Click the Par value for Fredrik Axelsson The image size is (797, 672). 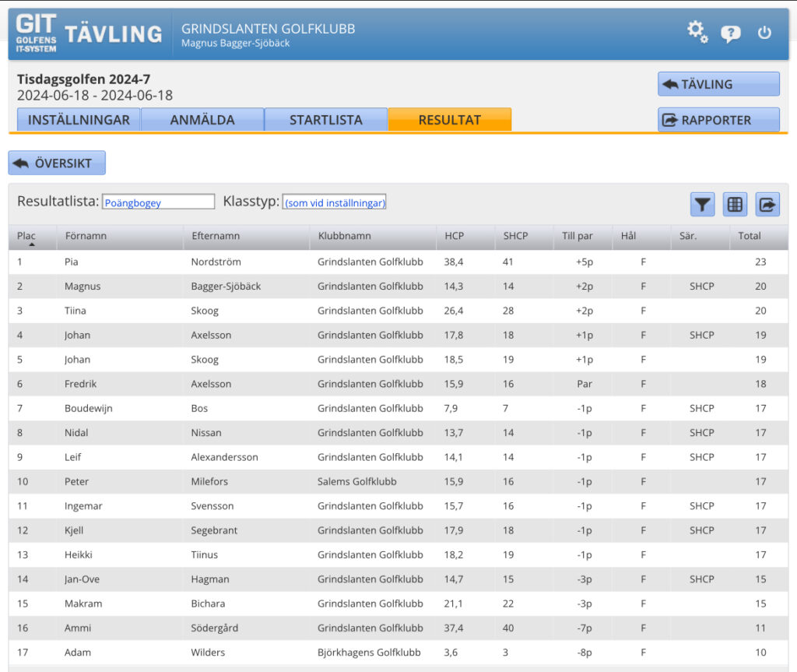(x=585, y=384)
